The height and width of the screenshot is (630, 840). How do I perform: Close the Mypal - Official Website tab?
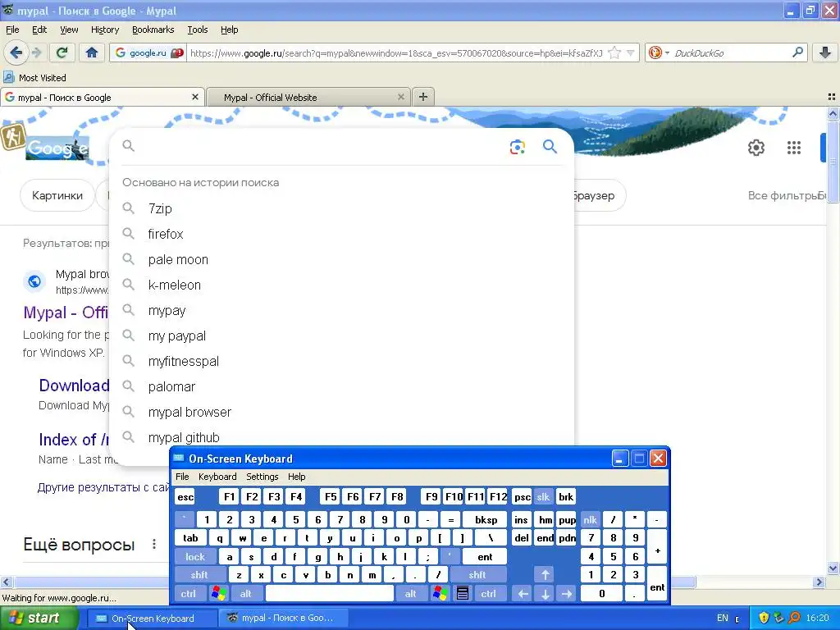[x=400, y=97]
